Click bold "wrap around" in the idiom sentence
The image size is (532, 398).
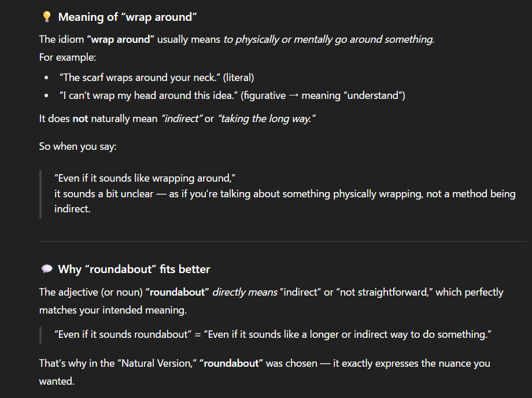point(120,40)
